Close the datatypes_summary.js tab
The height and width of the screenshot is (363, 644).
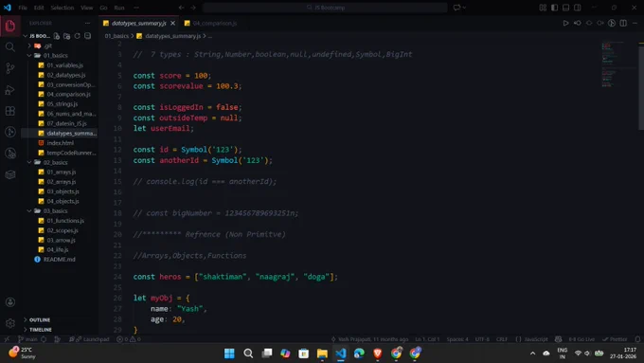(173, 23)
